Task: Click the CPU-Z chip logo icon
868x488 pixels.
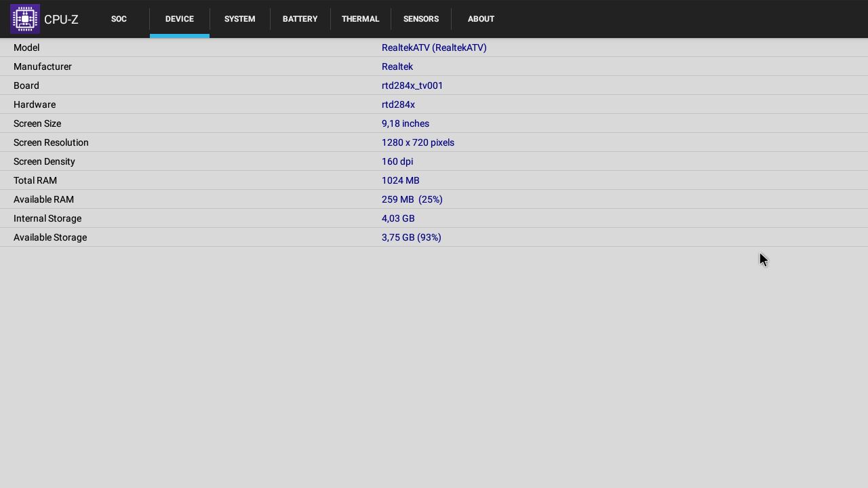Action: 25,19
